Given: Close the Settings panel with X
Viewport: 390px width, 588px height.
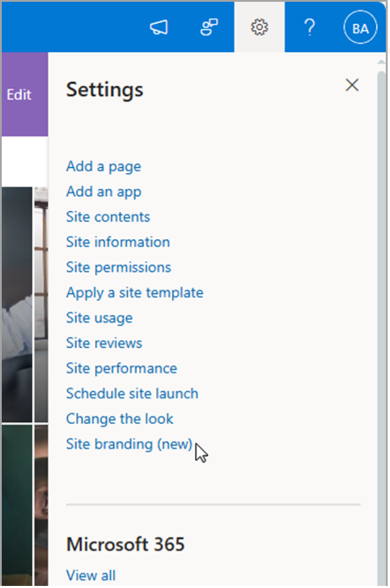Looking at the screenshot, I should 352,85.
